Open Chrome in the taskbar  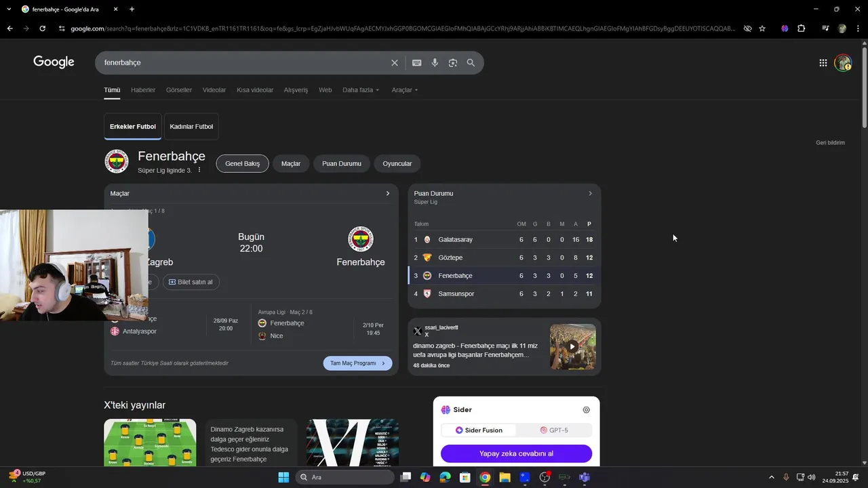click(x=485, y=477)
